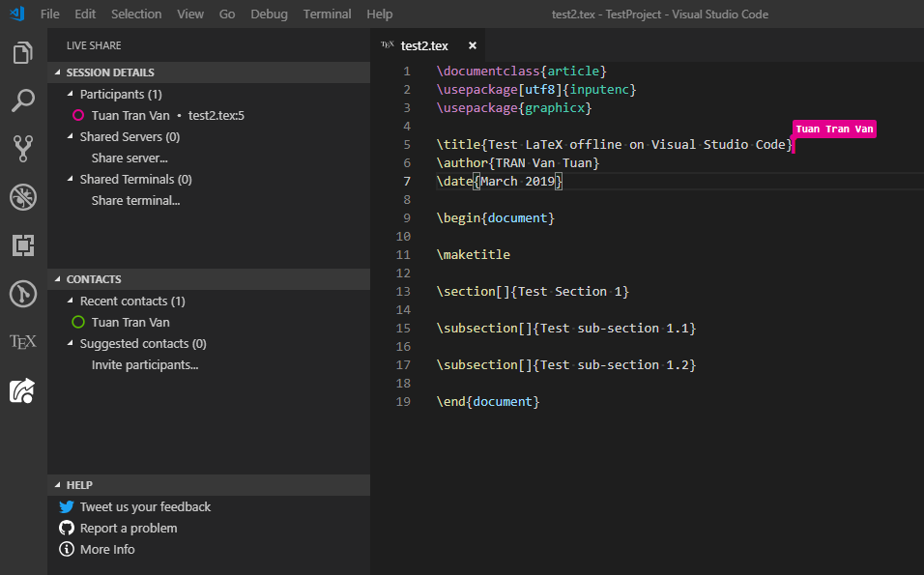Open the Source Control view icon
This screenshot has width=924, height=575.
pyautogui.click(x=23, y=148)
